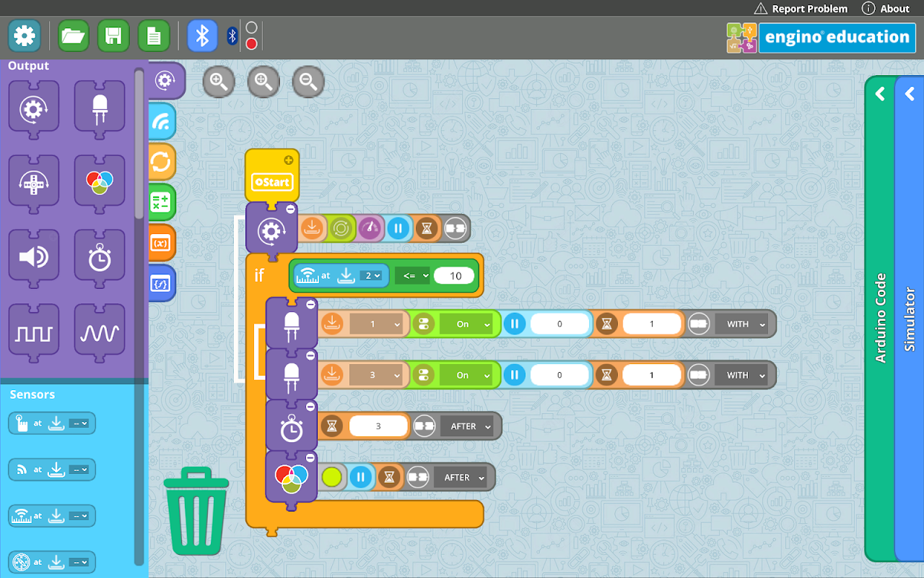
Task: Click the small Bluetooth status icon
Action: click(232, 35)
